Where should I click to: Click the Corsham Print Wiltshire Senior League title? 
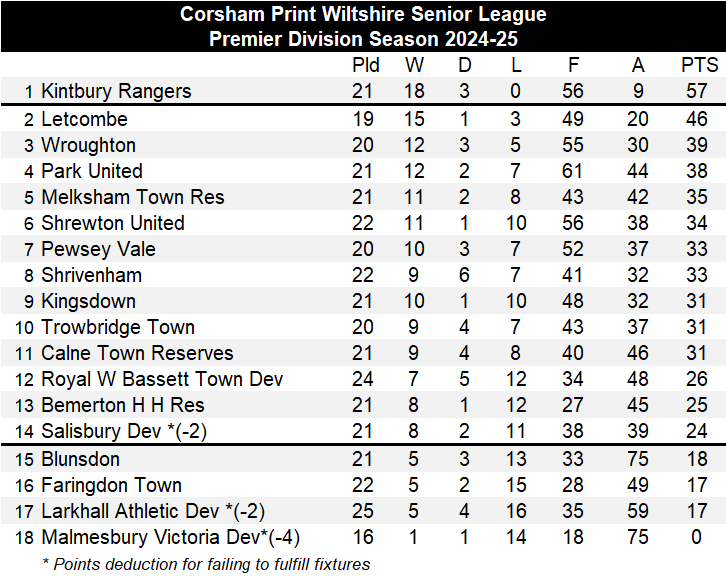(363, 15)
